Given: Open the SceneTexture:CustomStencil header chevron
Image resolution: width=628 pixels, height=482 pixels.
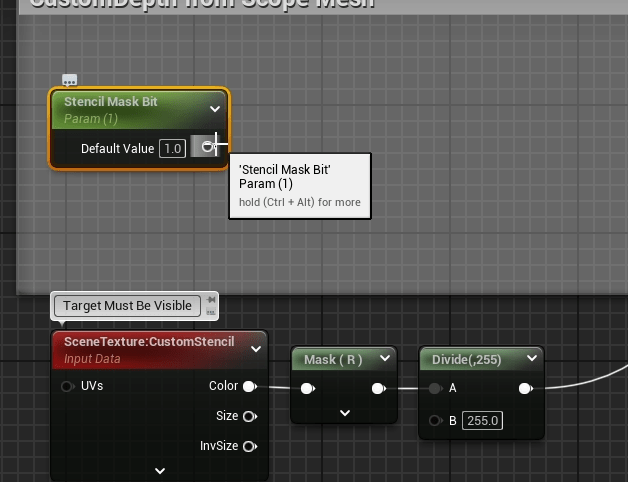Looking at the screenshot, I should click(256, 349).
